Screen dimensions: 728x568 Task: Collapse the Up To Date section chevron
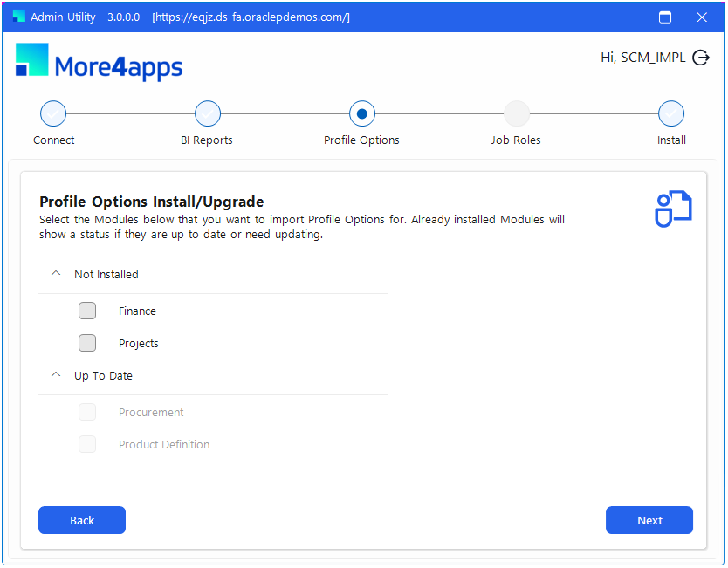point(56,375)
